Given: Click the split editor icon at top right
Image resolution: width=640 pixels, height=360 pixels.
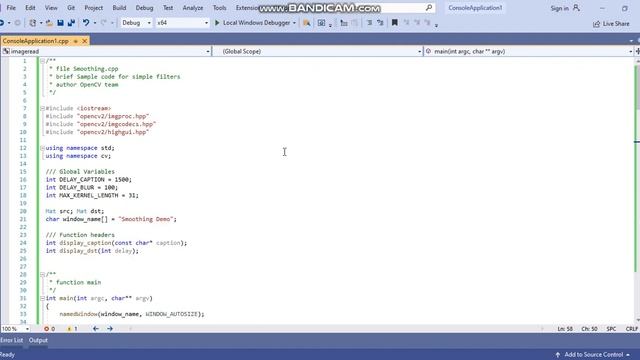Looking at the screenshot, I should point(637,51).
